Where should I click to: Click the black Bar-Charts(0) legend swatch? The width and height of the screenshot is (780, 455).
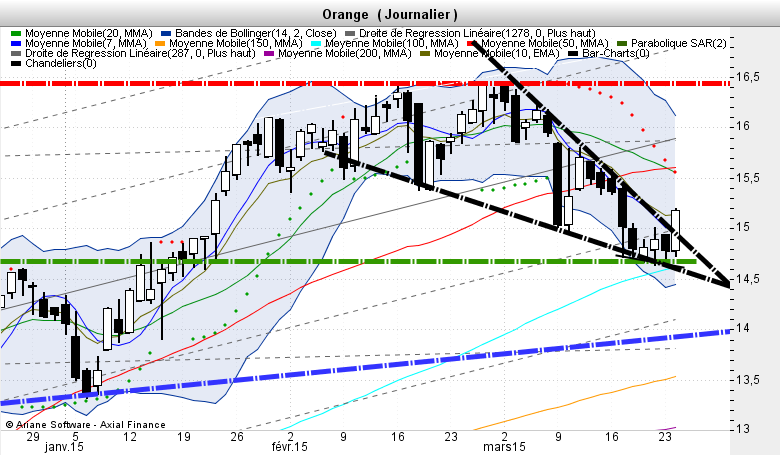coord(573,53)
